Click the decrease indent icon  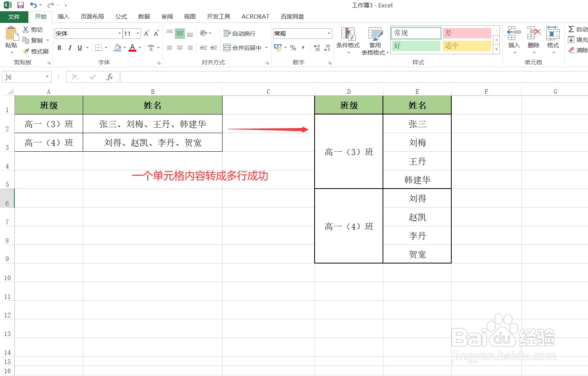point(204,48)
